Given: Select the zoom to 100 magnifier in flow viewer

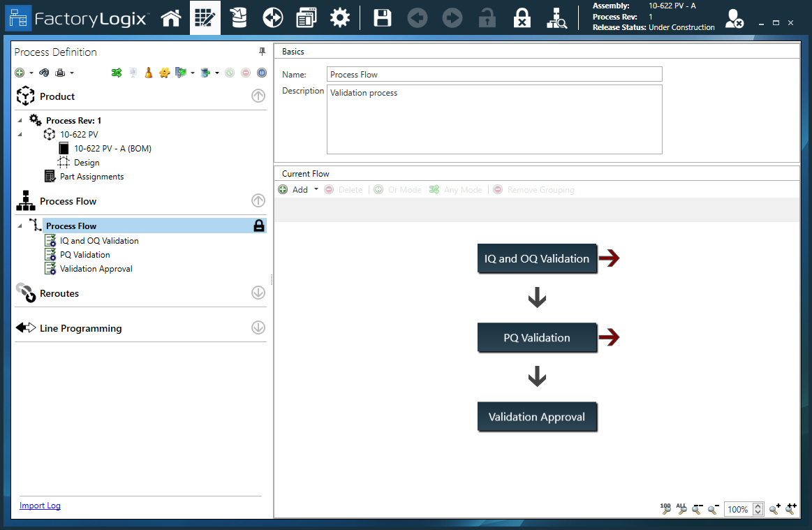Looking at the screenshot, I should tap(665, 510).
